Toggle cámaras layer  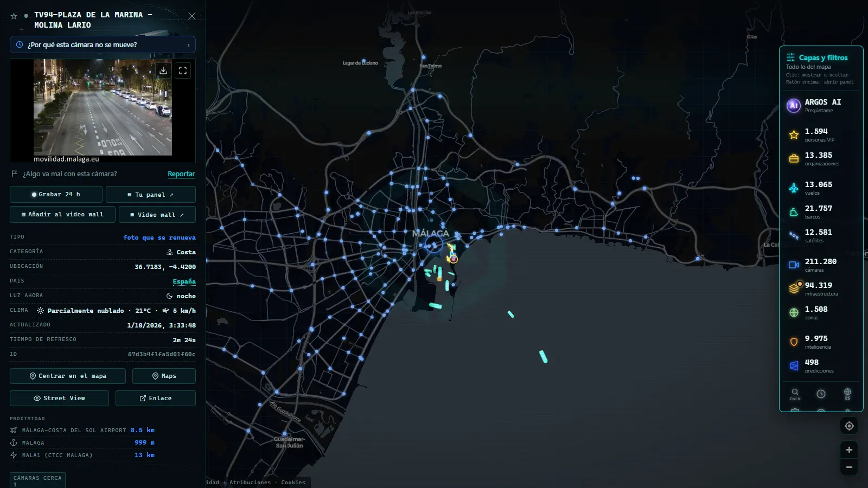821,265
